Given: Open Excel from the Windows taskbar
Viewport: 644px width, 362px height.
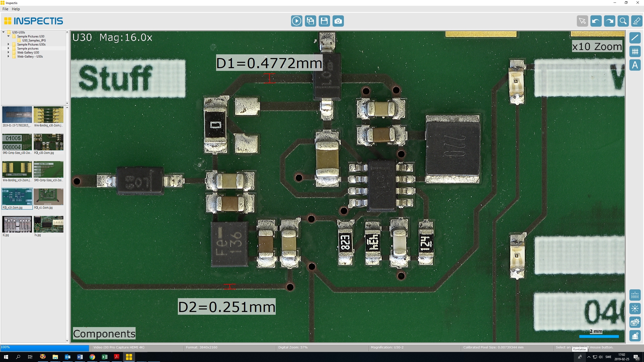Looking at the screenshot, I should [104, 357].
